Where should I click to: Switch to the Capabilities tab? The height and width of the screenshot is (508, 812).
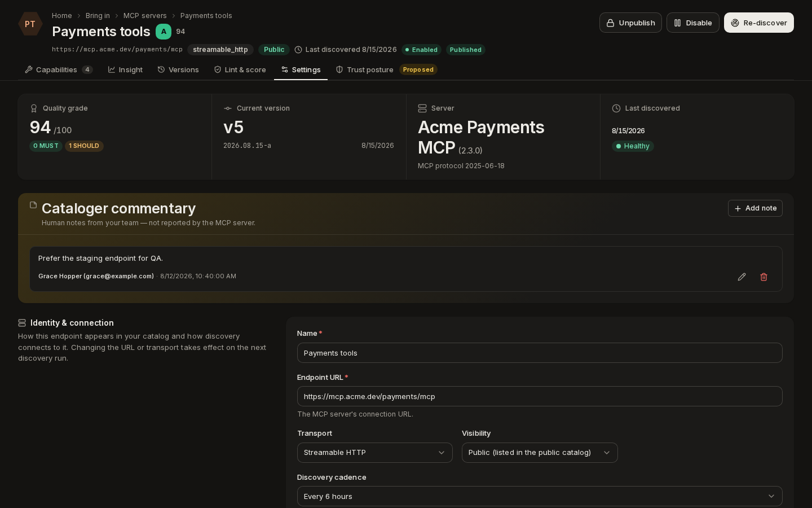[x=59, y=70]
